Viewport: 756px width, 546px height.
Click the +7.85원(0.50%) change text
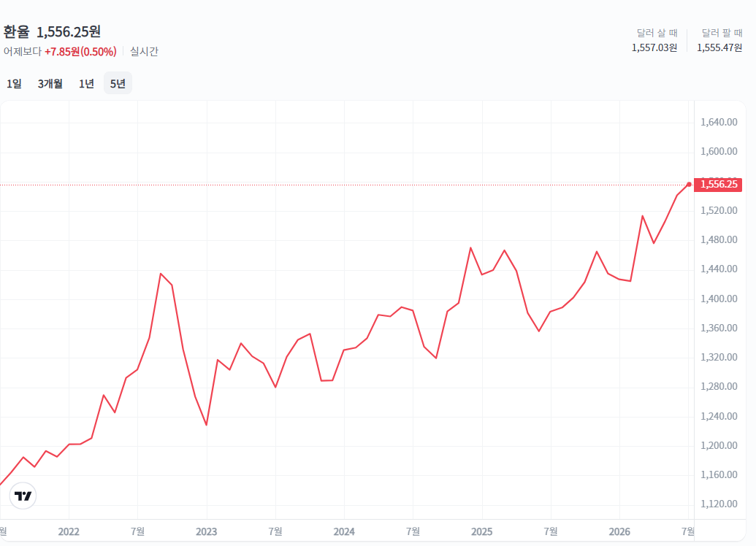(x=80, y=52)
